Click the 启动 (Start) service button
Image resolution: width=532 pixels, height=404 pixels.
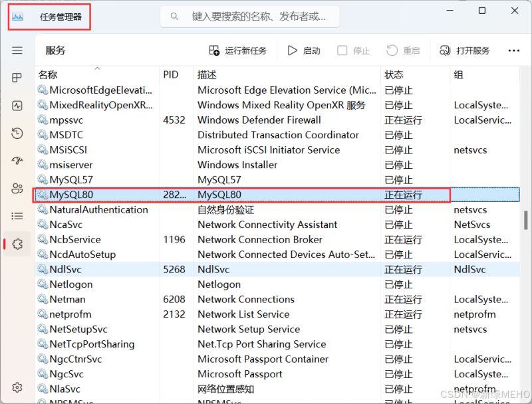[304, 50]
